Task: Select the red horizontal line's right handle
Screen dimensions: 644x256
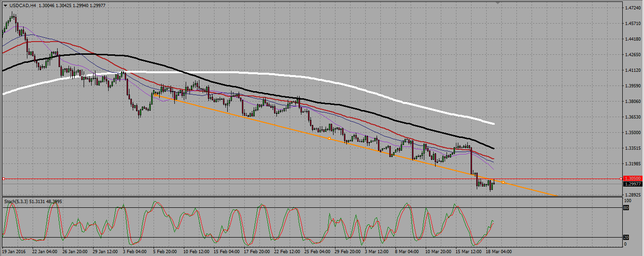Action: click(621, 179)
